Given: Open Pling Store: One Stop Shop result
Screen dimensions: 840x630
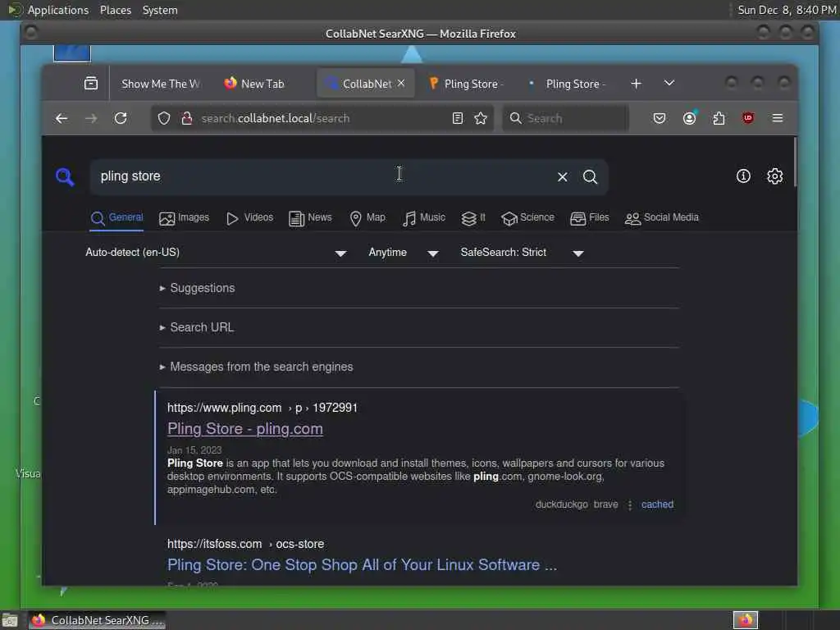Looking at the screenshot, I should 362,565.
